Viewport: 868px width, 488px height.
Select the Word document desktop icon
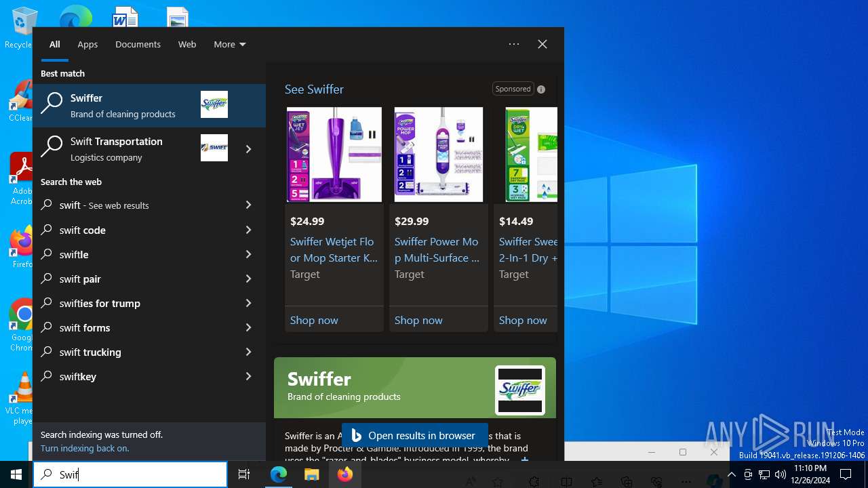pyautogui.click(x=125, y=16)
